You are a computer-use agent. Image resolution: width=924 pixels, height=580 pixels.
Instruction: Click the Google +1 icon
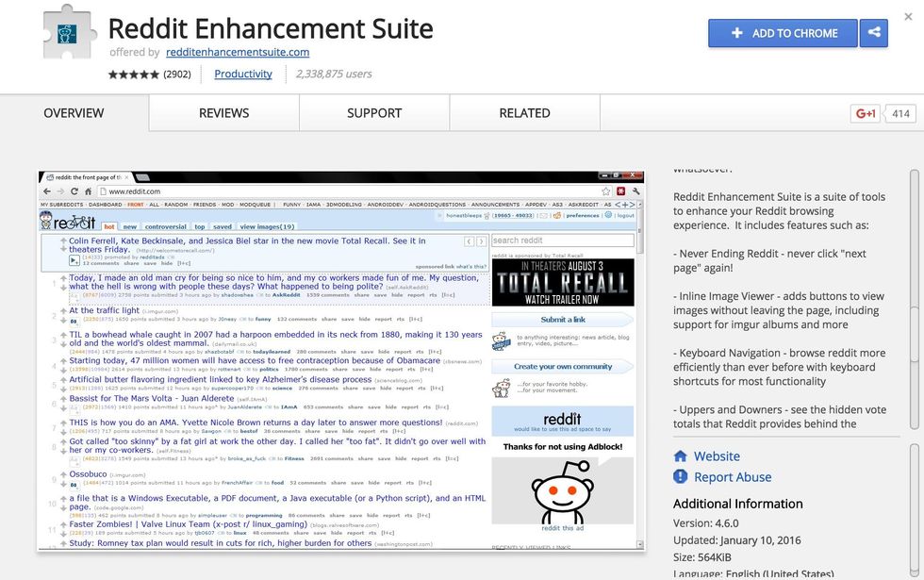point(866,113)
